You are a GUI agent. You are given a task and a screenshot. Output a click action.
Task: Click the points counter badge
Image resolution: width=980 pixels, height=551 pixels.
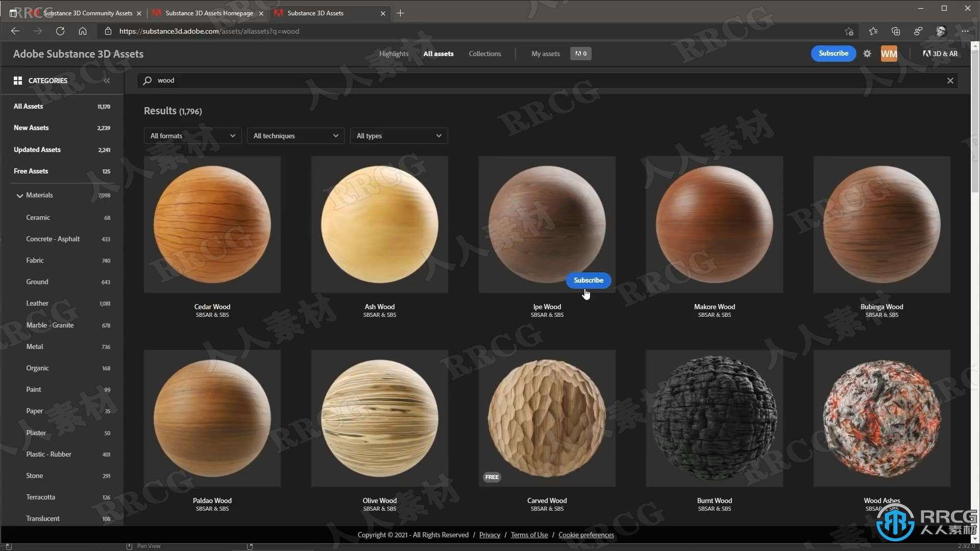pos(581,54)
